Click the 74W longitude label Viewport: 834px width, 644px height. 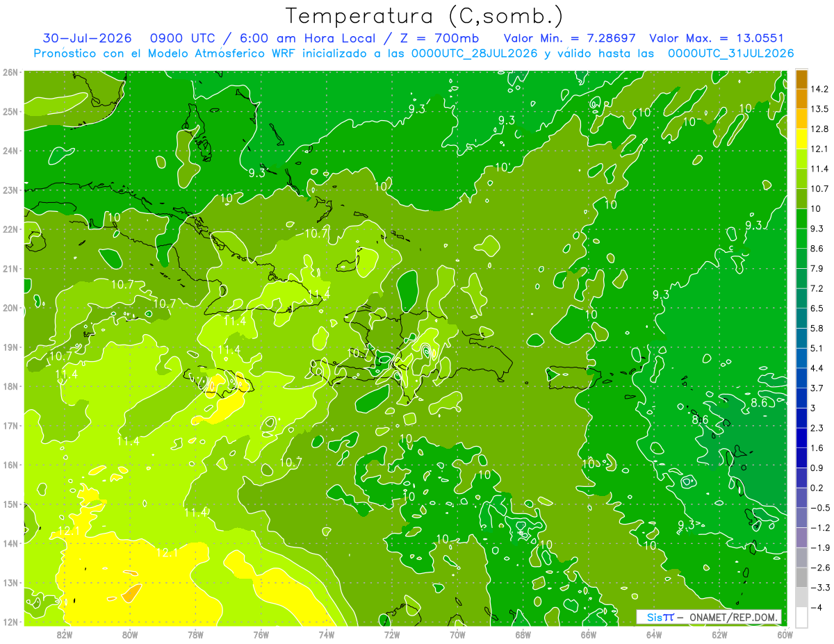click(326, 634)
